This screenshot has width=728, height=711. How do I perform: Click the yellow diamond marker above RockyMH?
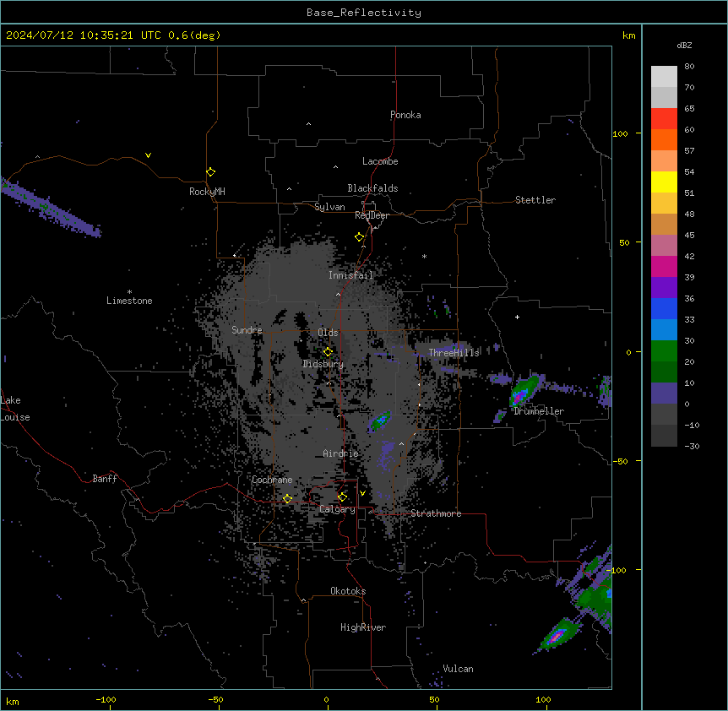point(210,171)
